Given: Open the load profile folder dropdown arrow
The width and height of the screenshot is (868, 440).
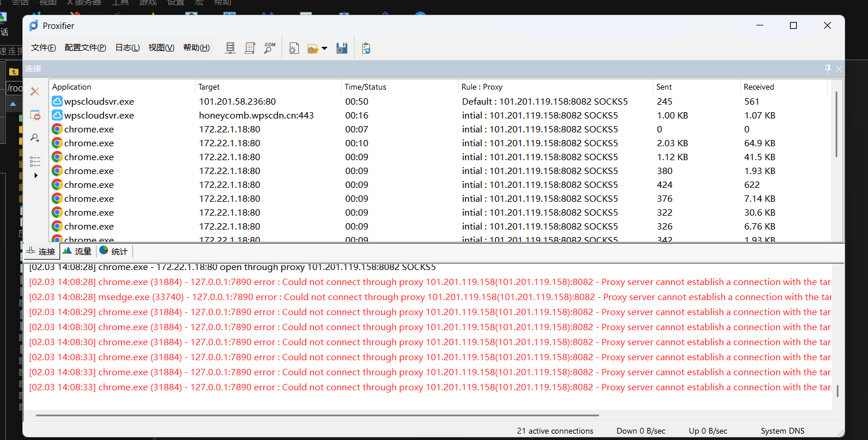Looking at the screenshot, I should (x=324, y=48).
